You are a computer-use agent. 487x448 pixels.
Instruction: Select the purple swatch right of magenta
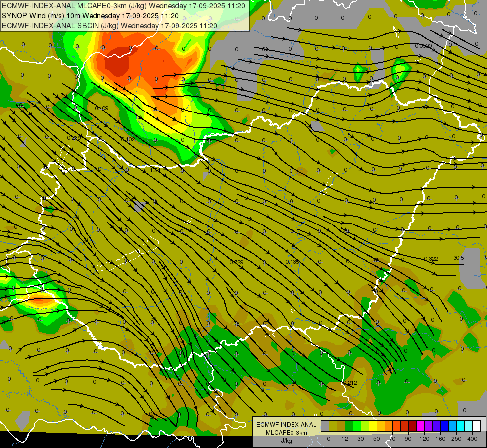[429, 426]
